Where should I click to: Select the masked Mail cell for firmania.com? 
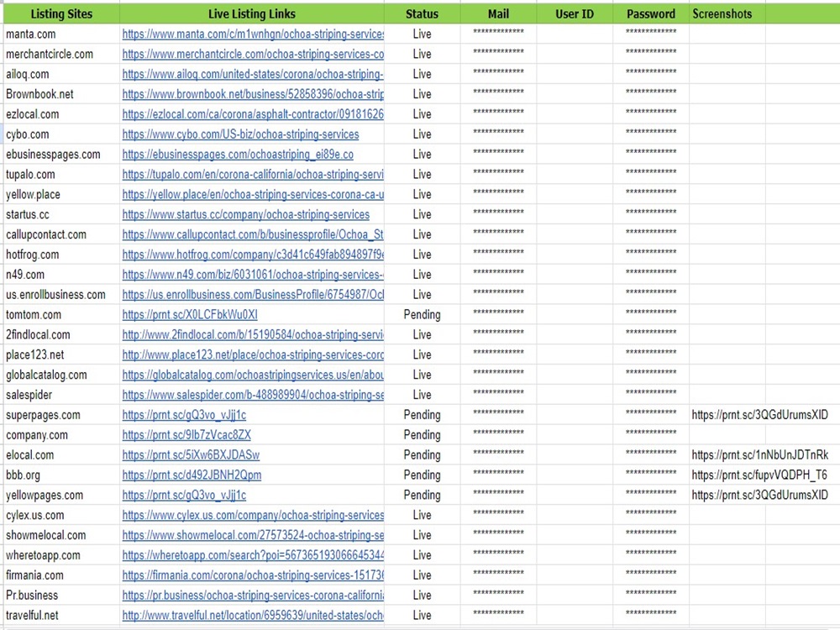pyautogui.click(x=498, y=575)
